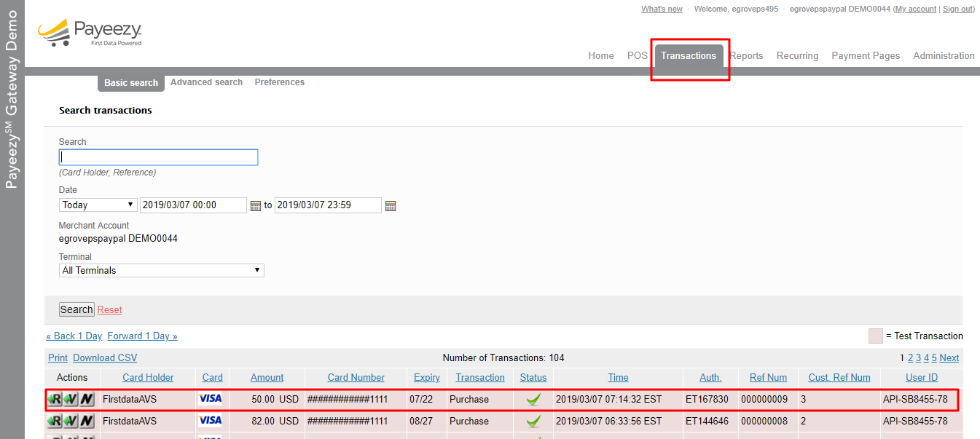Image resolution: width=980 pixels, height=439 pixels.
Task: Select the Basic search sub-tab
Action: click(131, 83)
